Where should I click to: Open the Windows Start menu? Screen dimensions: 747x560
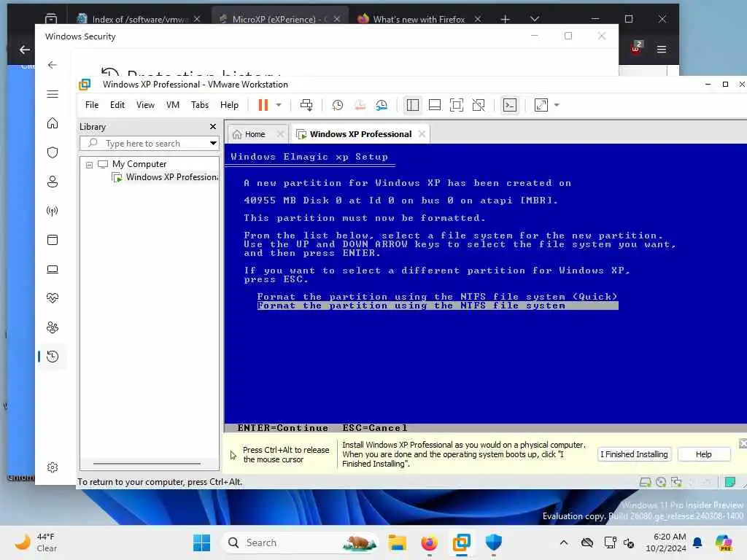pyautogui.click(x=201, y=542)
